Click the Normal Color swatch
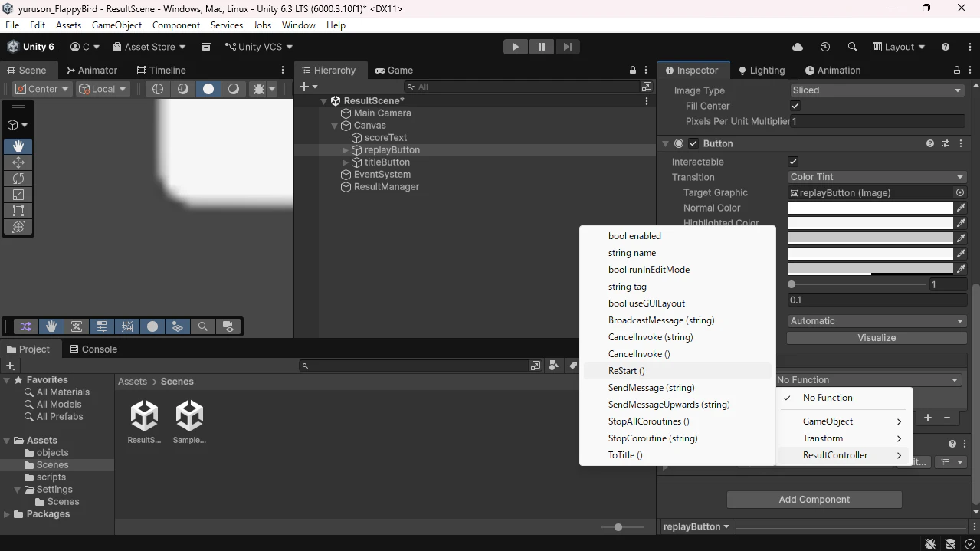 coord(870,208)
